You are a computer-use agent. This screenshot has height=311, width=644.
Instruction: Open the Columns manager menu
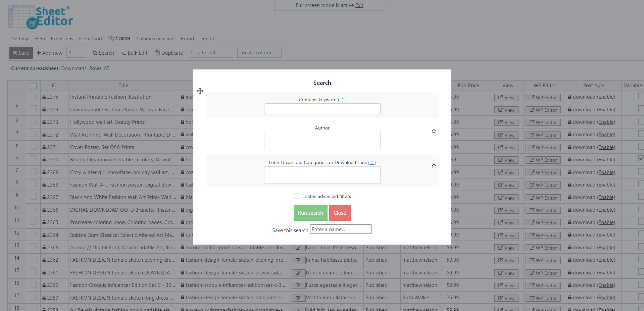coord(155,39)
